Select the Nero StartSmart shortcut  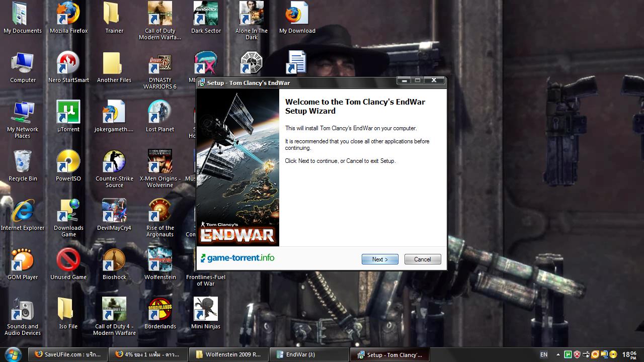68,67
